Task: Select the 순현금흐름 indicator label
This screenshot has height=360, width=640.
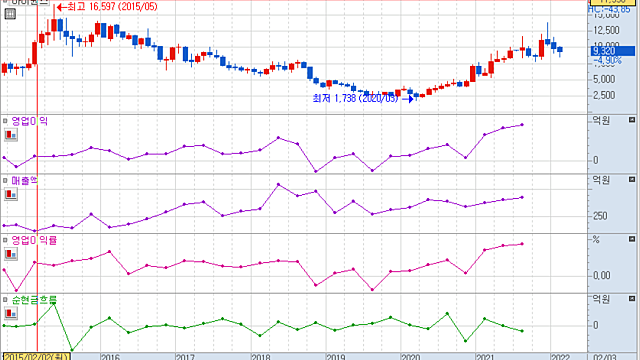Action: click(x=34, y=300)
